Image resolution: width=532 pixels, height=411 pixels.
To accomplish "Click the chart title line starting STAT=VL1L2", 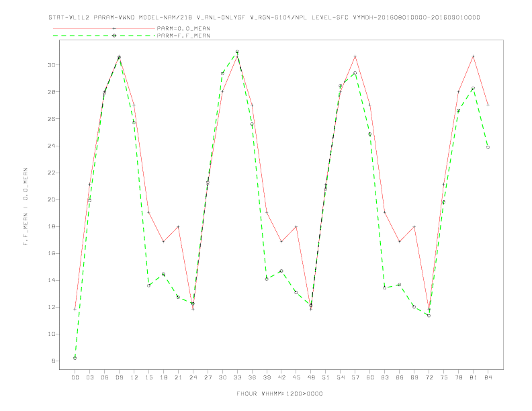I will coord(264,17).
